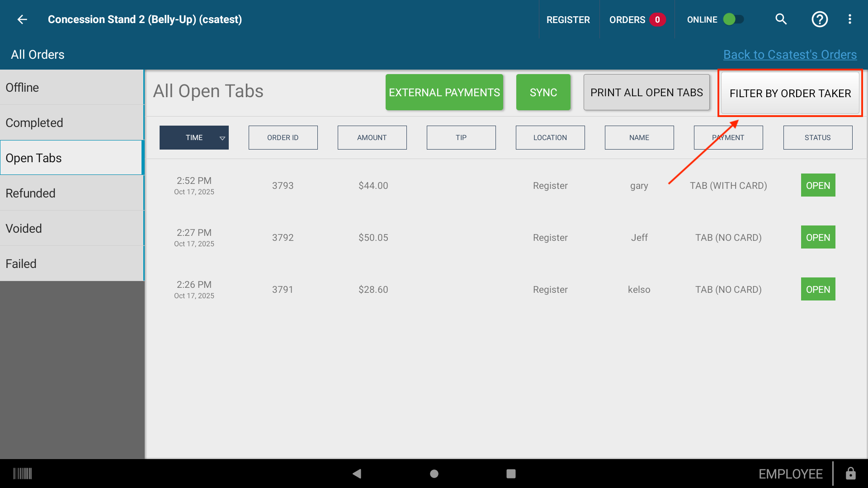Image resolution: width=868 pixels, height=488 pixels.
Task: Tap the Android back navigation triangle
Action: click(x=357, y=474)
